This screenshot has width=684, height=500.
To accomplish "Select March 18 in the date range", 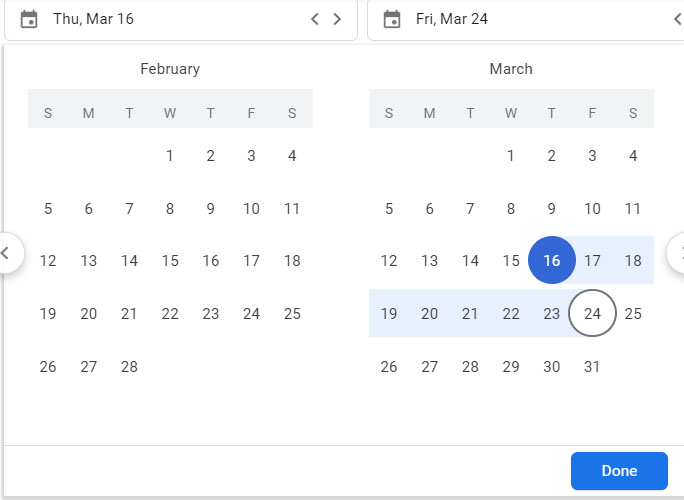I will (633, 261).
